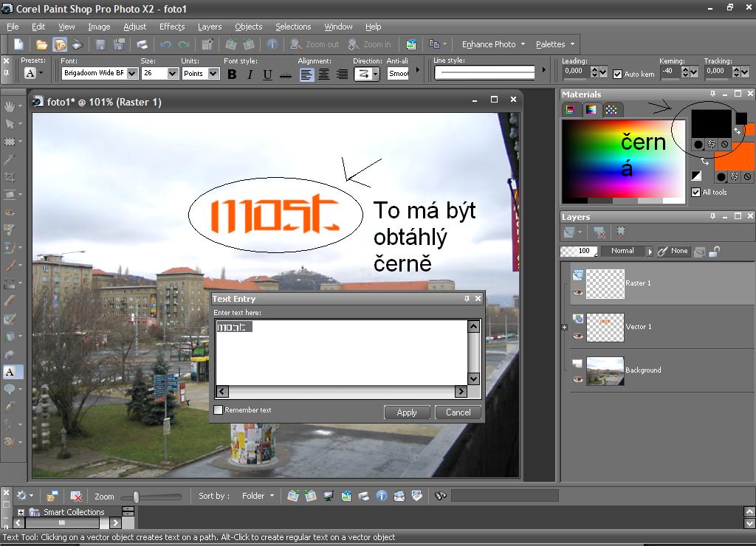Click Cancel in Text Entry dialog

click(x=458, y=412)
